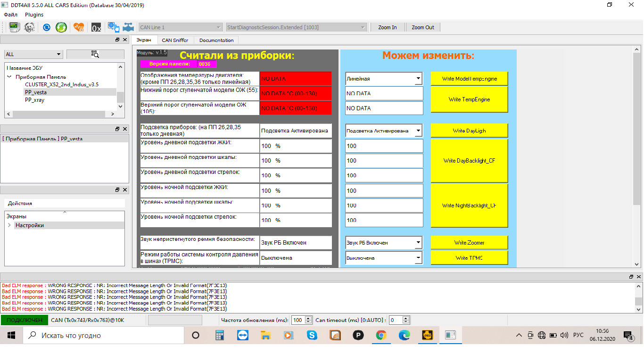Click the Write TPMS button

(469, 258)
